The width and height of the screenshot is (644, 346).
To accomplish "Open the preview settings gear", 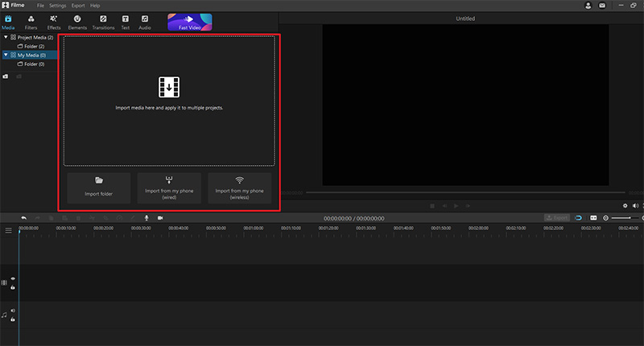I will tap(625, 206).
